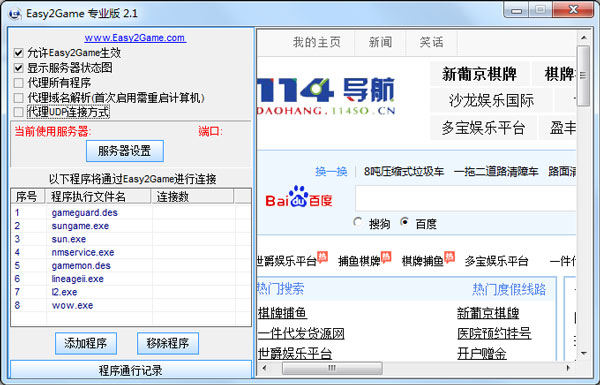Screen dimensions: 600x385
Task: Enable 代理所有程序 checkbox
Action: 18,83
